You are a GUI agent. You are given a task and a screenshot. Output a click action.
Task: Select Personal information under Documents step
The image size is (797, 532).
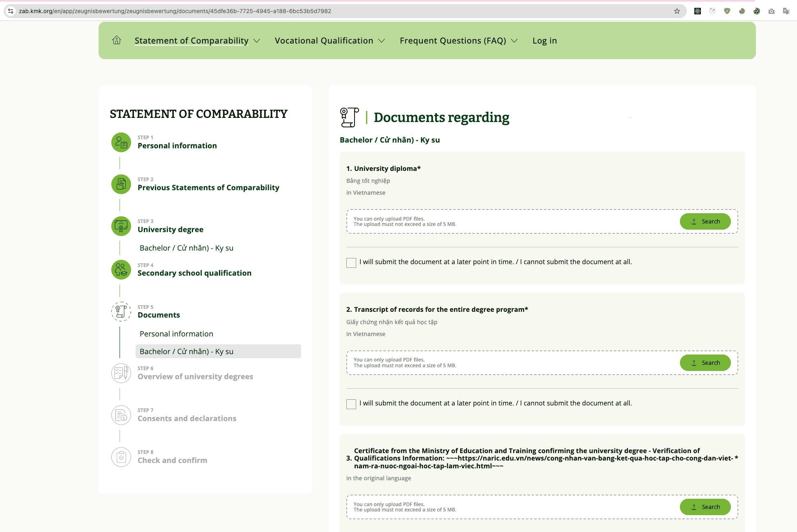click(176, 334)
